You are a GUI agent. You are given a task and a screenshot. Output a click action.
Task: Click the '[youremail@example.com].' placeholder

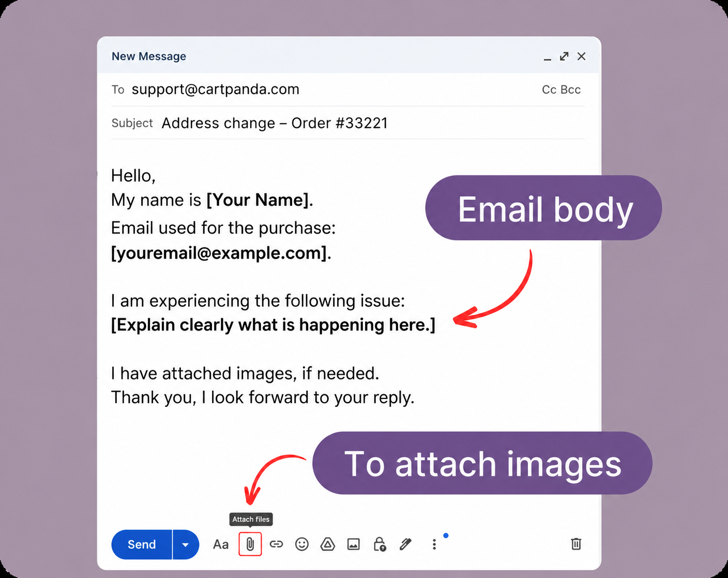coord(221,253)
